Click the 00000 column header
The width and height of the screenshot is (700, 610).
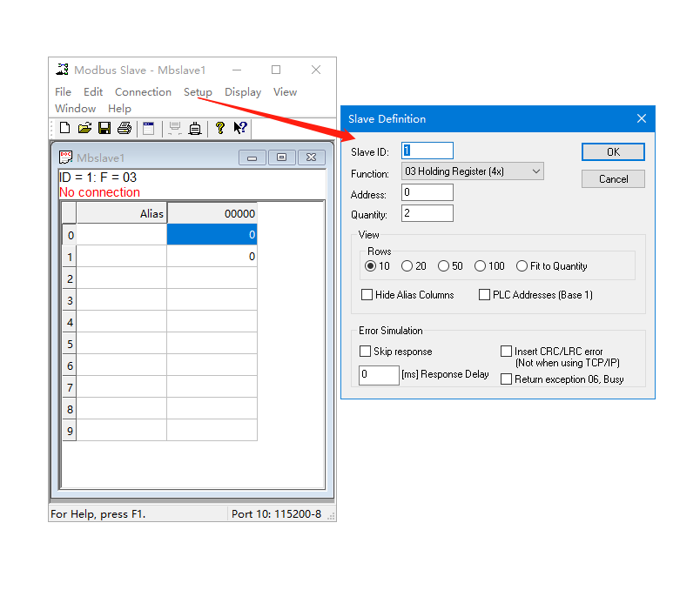click(212, 213)
